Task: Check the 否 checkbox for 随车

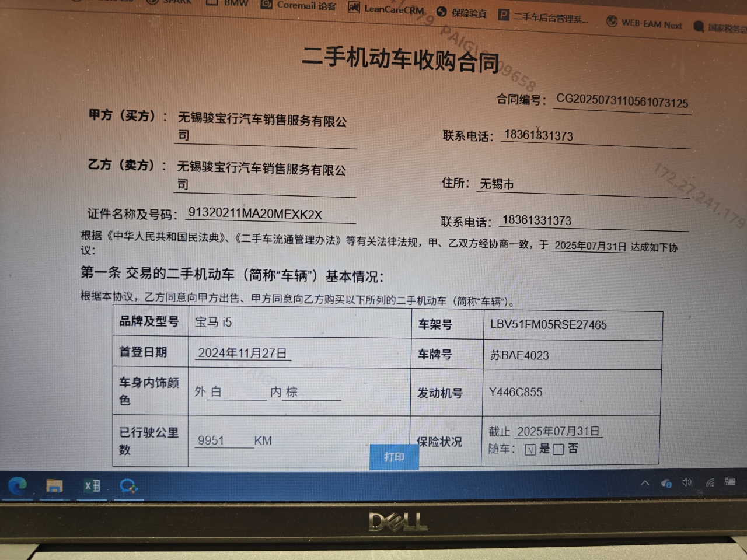Action: point(558,449)
